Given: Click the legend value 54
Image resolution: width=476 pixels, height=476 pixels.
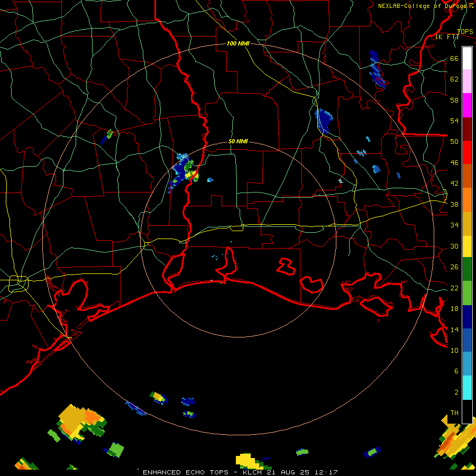Looking at the screenshot, I should pyautogui.click(x=454, y=121).
